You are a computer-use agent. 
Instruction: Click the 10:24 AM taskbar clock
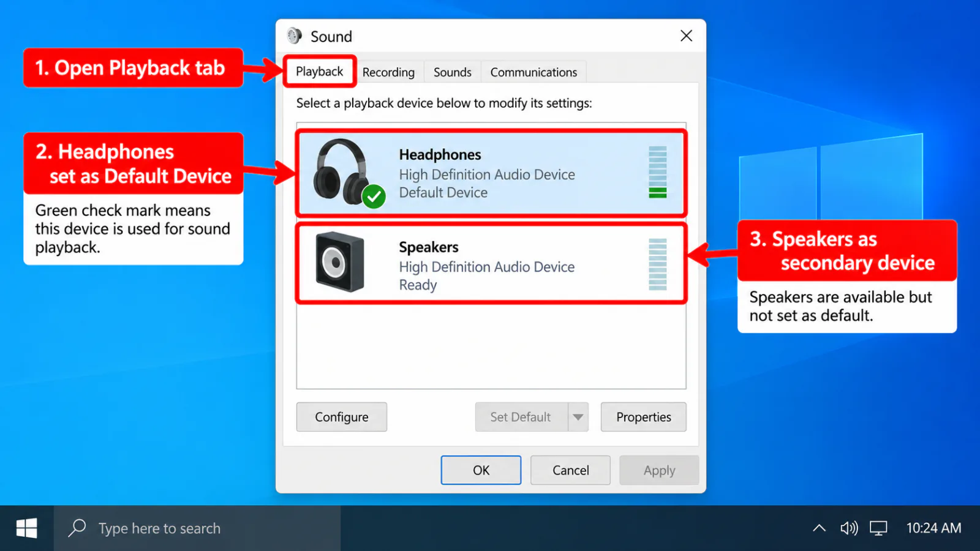coord(933,528)
